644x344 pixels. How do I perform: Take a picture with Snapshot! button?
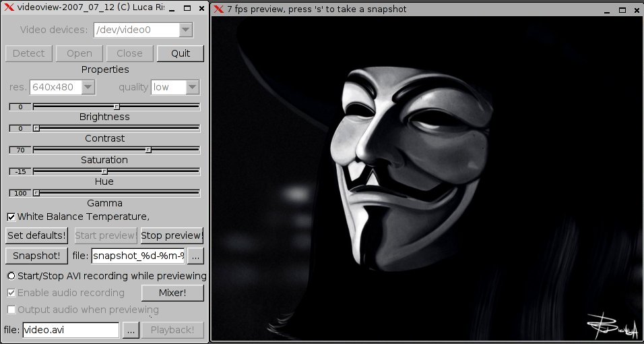[x=36, y=256]
